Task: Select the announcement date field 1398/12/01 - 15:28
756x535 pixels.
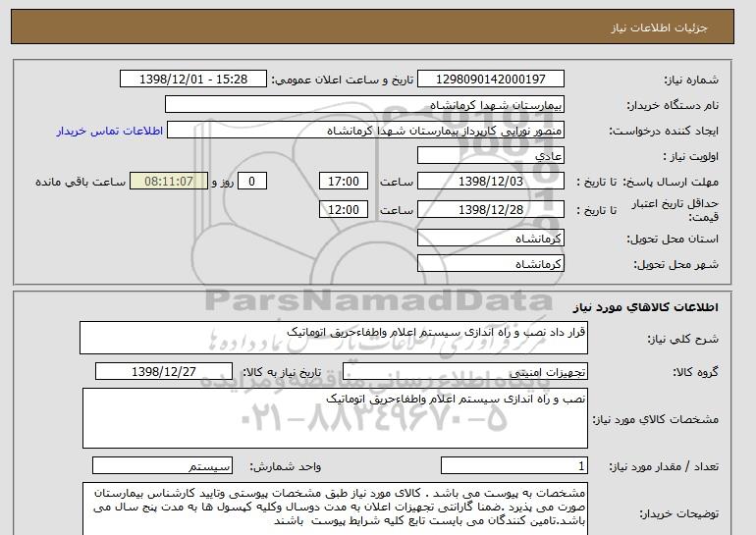Action: pos(192,80)
